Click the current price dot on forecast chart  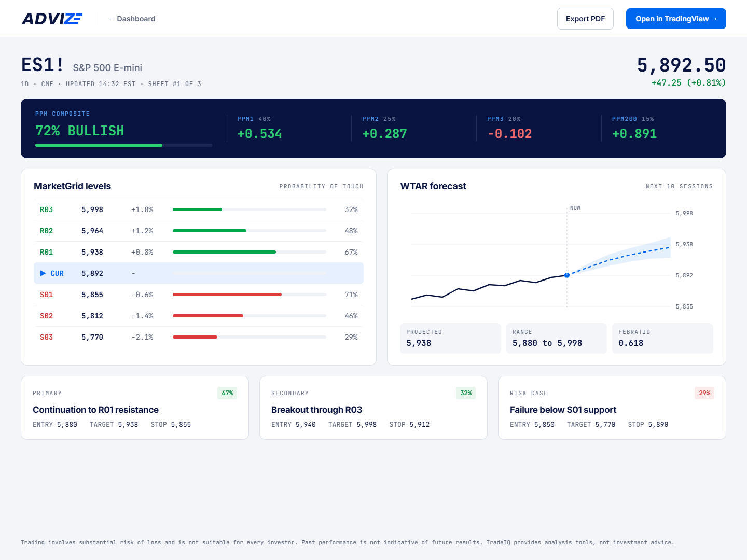(x=567, y=275)
